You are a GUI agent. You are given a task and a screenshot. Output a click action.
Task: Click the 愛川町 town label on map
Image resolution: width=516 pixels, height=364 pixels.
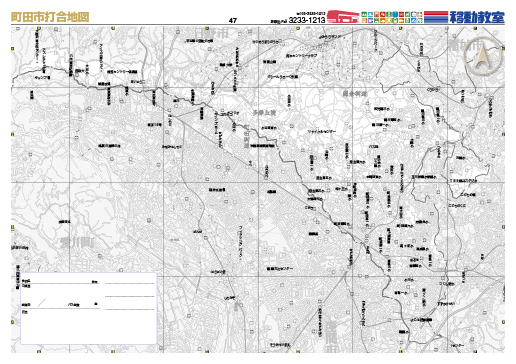pos(77,243)
